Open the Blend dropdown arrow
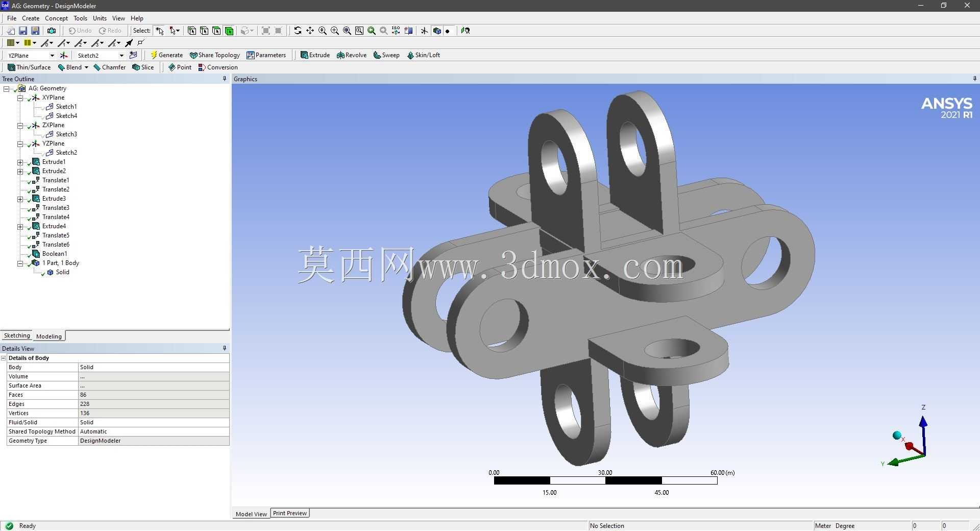980x531 pixels. 86,67
